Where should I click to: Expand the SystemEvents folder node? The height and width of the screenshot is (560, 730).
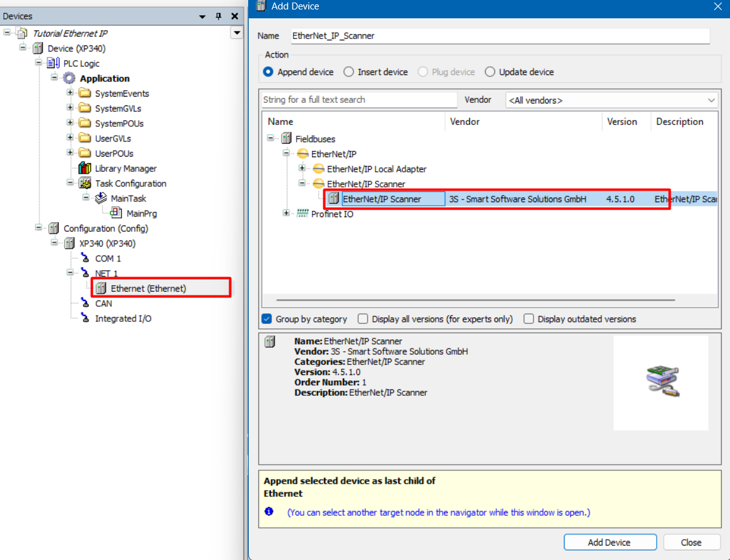pos(70,93)
